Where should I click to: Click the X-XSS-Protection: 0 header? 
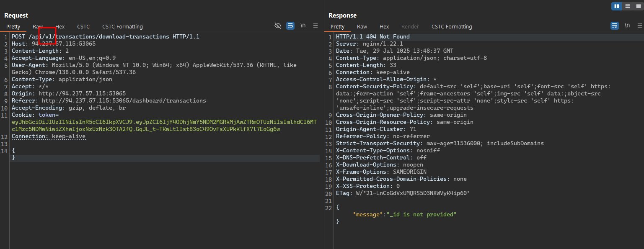(368, 186)
